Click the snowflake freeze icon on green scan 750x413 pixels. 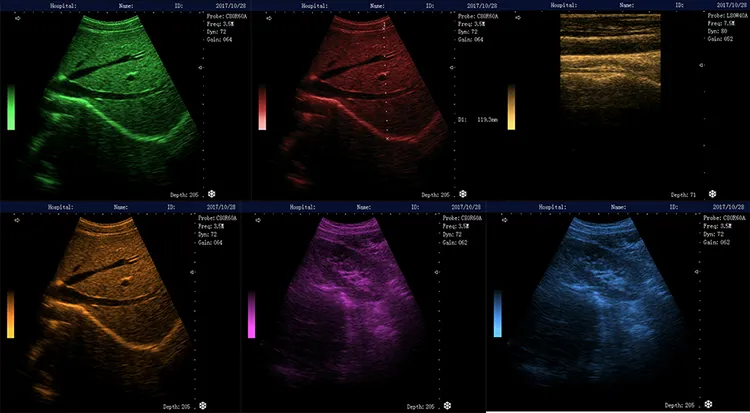[x=211, y=194]
